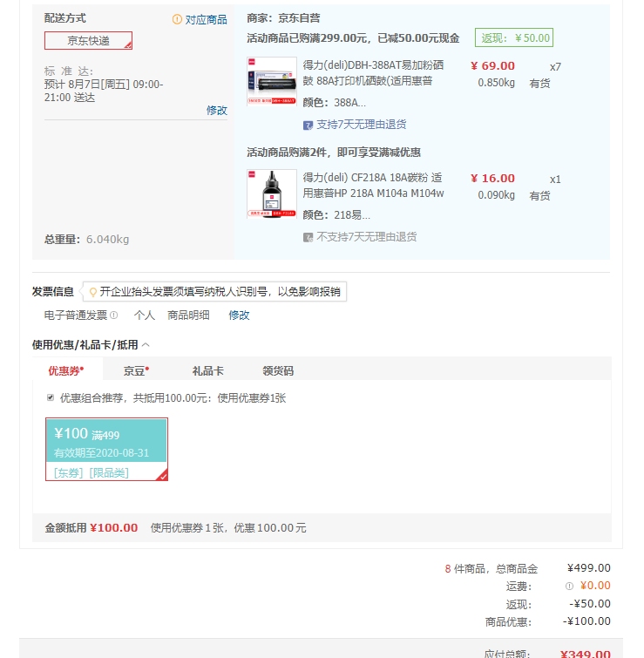Click the 不支持7天无理由退货 icon
The height and width of the screenshot is (658, 644).
pyautogui.click(x=308, y=238)
